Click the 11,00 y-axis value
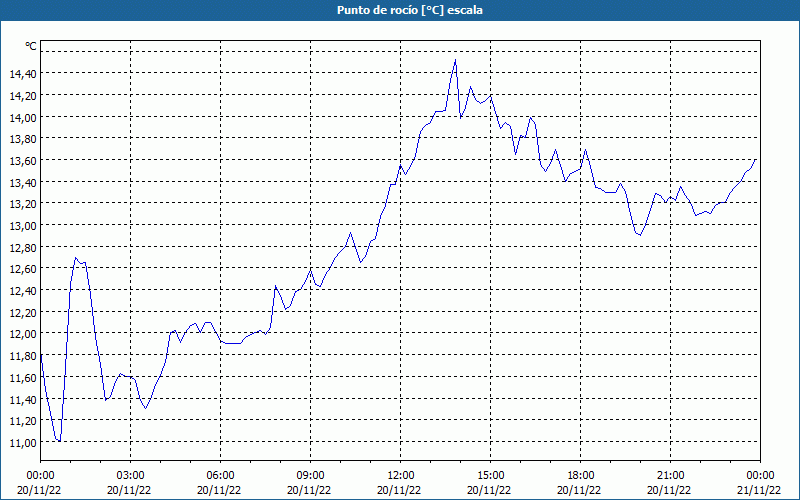800x500 pixels. (23, 442)
